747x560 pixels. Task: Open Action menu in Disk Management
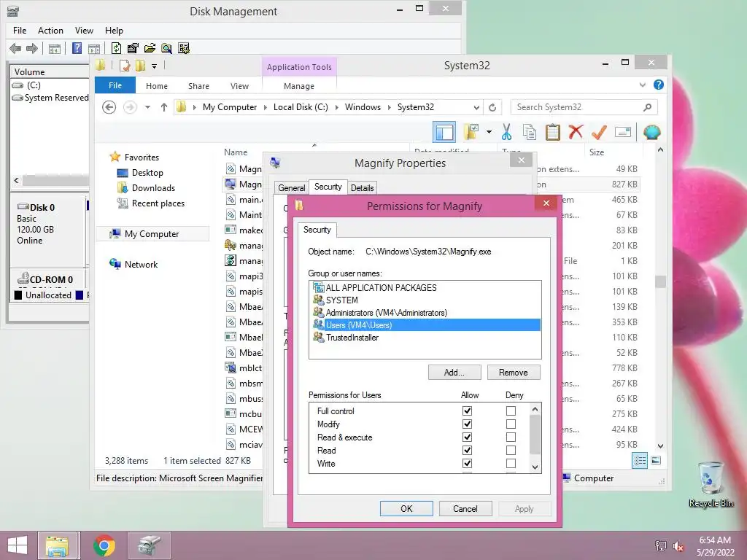[x=50, y=31]
